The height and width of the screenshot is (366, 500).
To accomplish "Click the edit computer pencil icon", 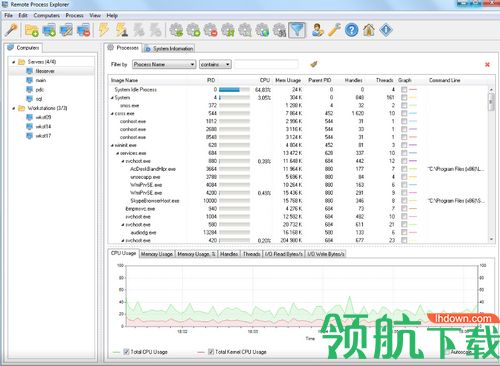I will click(x=66, y=30).
